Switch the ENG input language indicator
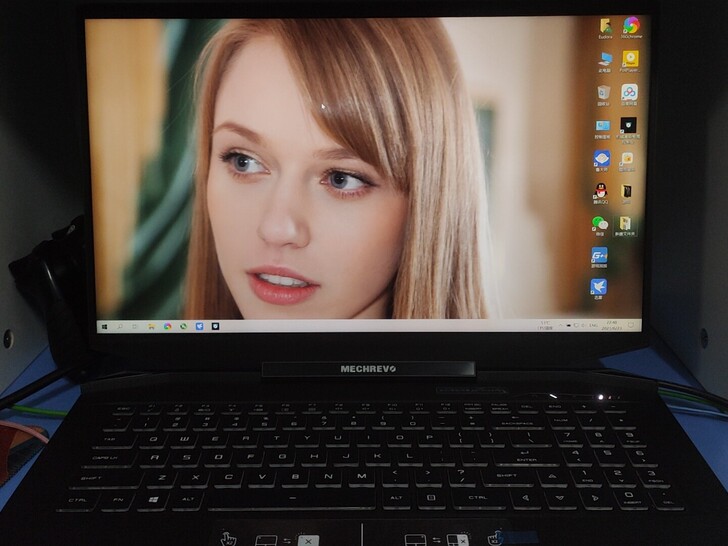Image resolution: width=728 pixels, height=546 pixels. click(594, 326)
